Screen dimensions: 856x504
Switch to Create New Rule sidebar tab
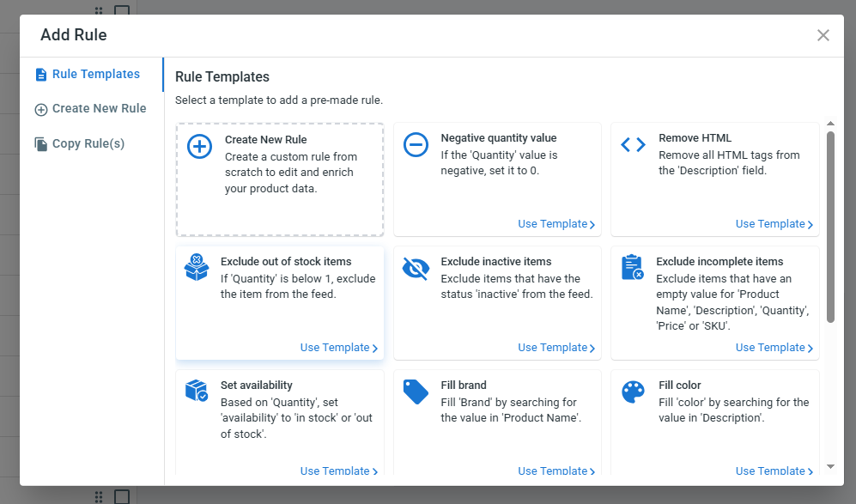pyautogui.click(x=99, y=108)
